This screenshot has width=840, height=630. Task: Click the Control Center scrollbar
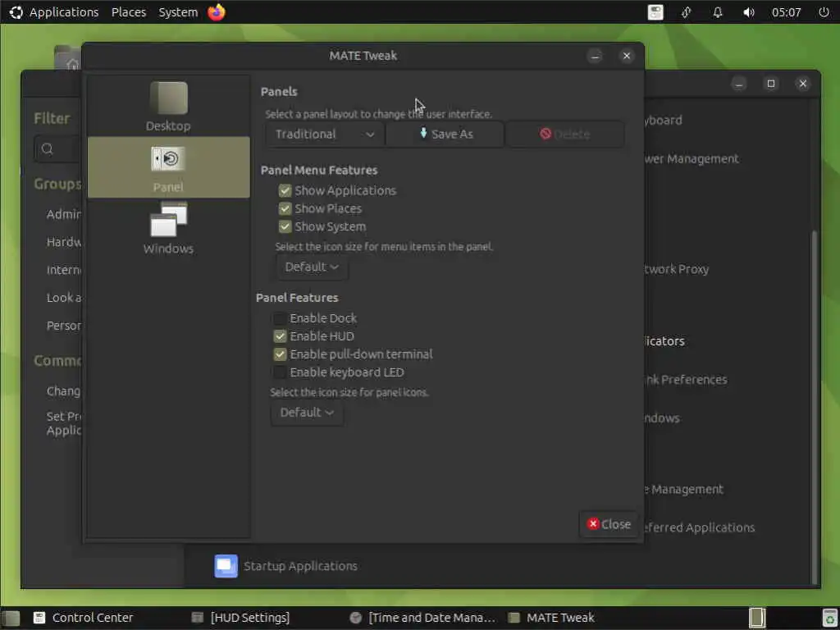(815, 407)
